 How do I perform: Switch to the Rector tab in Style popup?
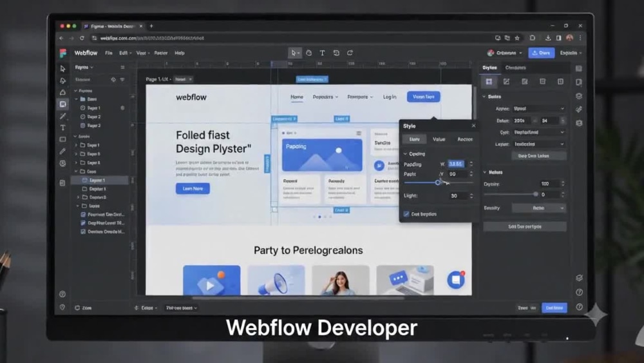coord(465,139)
